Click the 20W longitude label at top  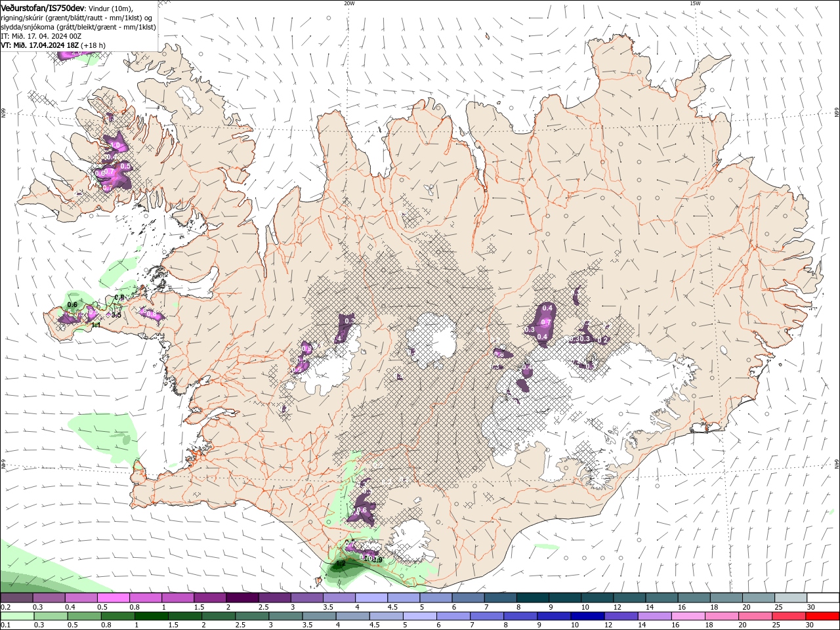click(349, 3)
